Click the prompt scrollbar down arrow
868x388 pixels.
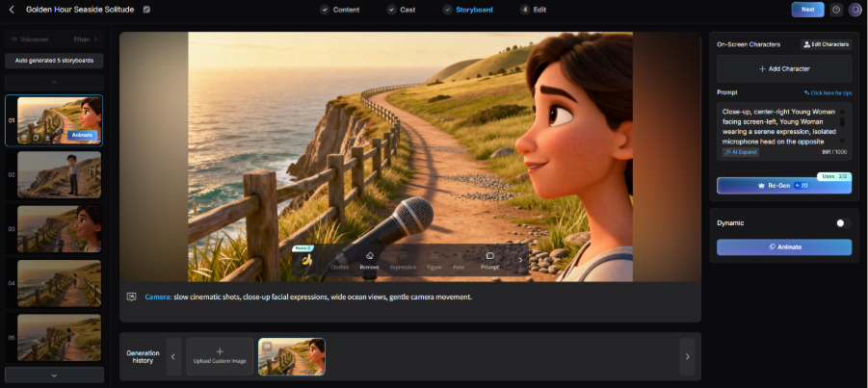click(843, 142)
